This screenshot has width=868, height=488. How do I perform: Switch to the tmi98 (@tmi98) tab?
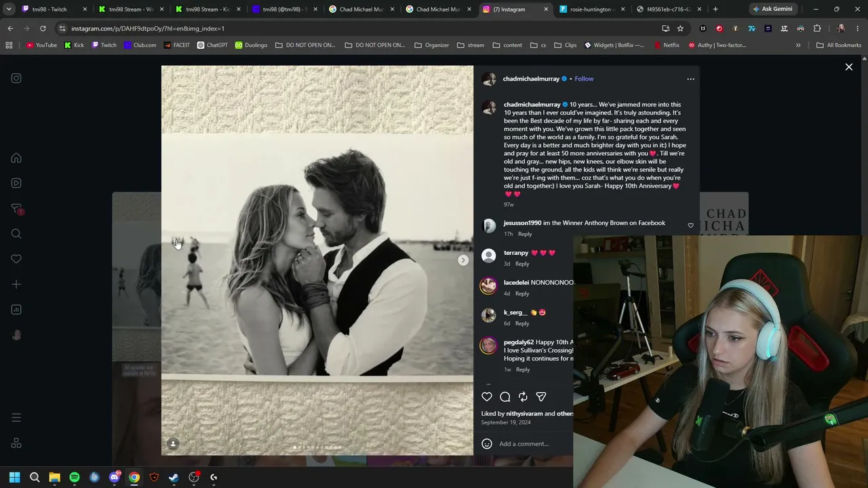point(284,9)
